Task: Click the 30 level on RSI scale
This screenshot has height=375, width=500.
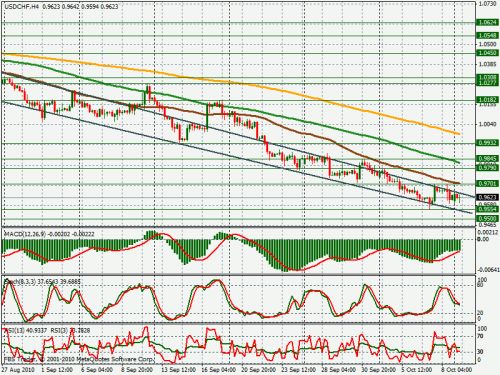Action: point(481,352)
